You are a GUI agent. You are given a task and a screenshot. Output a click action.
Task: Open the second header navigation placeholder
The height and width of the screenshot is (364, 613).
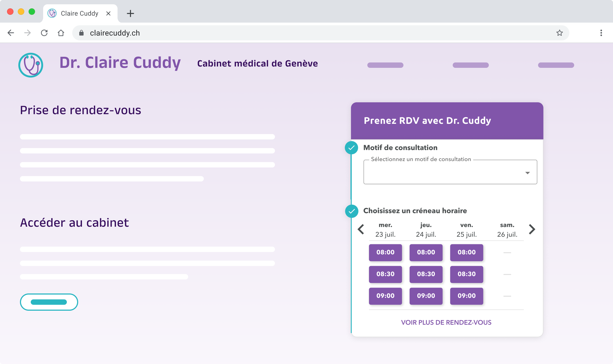pos(471,65)
